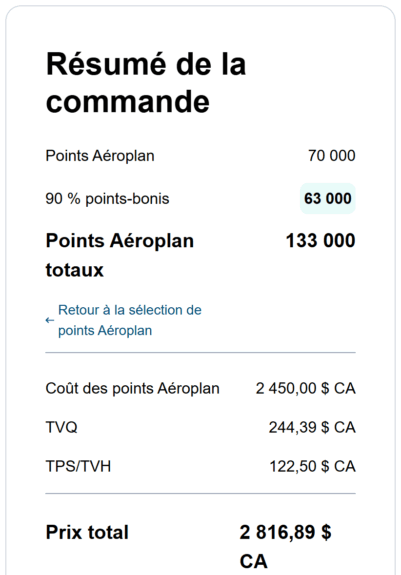This screenshot has width=401, height=575.
Task: Click the 90 % points-bonis label
Action: 107,199
